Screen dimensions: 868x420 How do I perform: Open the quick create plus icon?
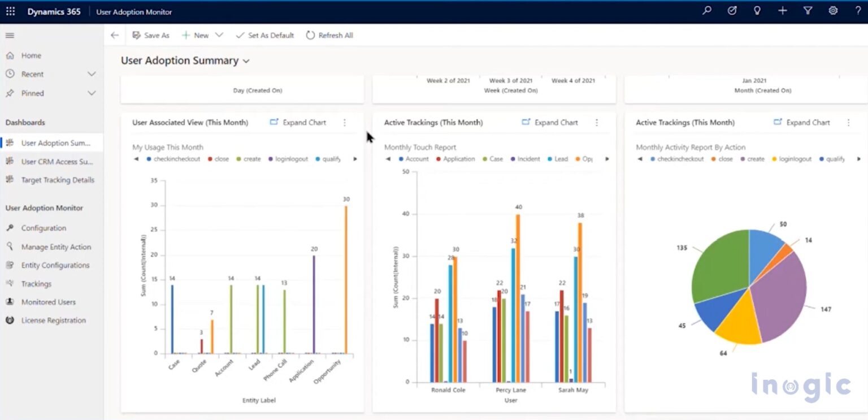(783, 10)
